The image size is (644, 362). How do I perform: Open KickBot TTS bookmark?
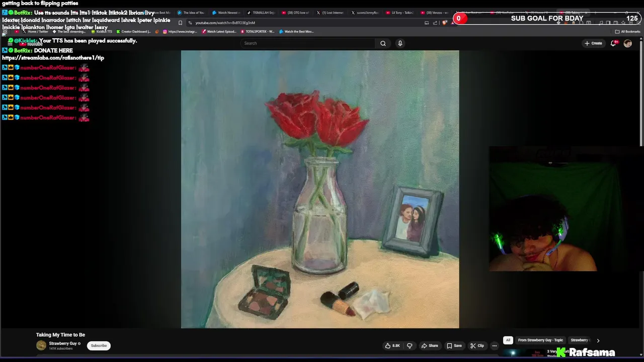pyautogui.click(x=102, y=32)
